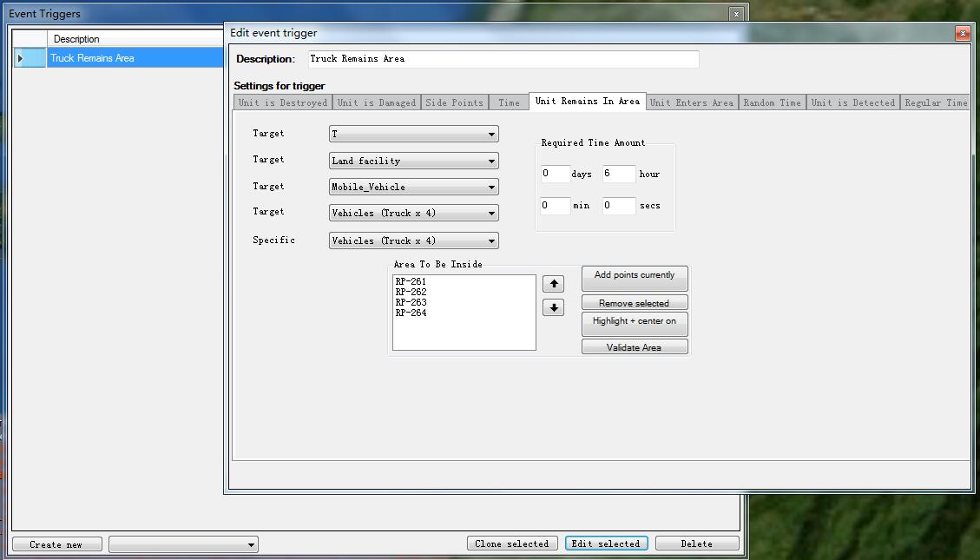Viewport: 980px width, 560px height.
Task: Move selected point up in area list
Action: pos(553,284)
